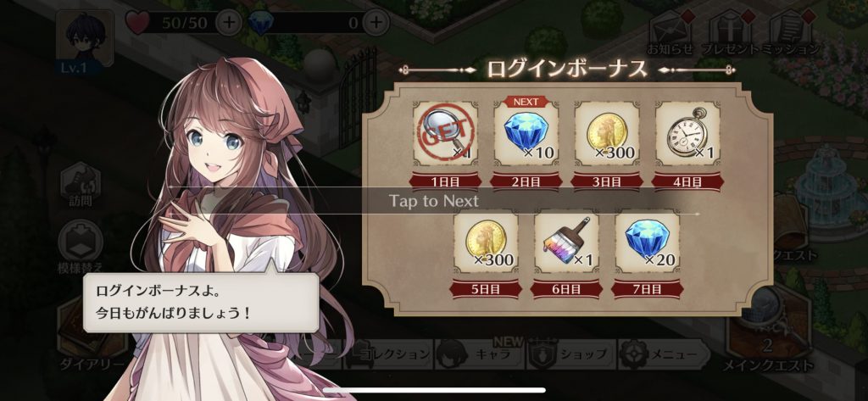Open the プレゼント gift box icon
This screenshot has width=868, height=401.
click(x=729, y=31)
